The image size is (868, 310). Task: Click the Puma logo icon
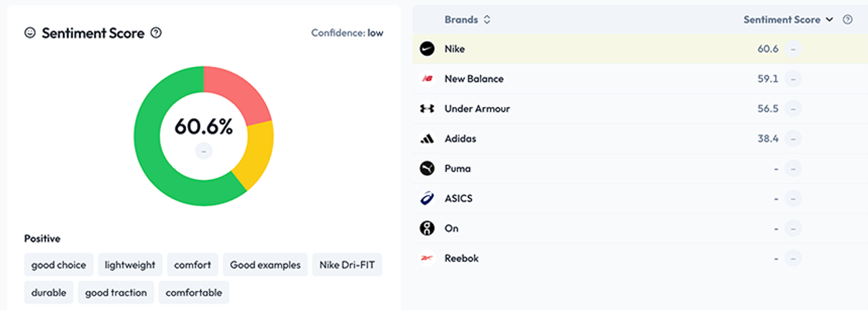tap(427, 169)
